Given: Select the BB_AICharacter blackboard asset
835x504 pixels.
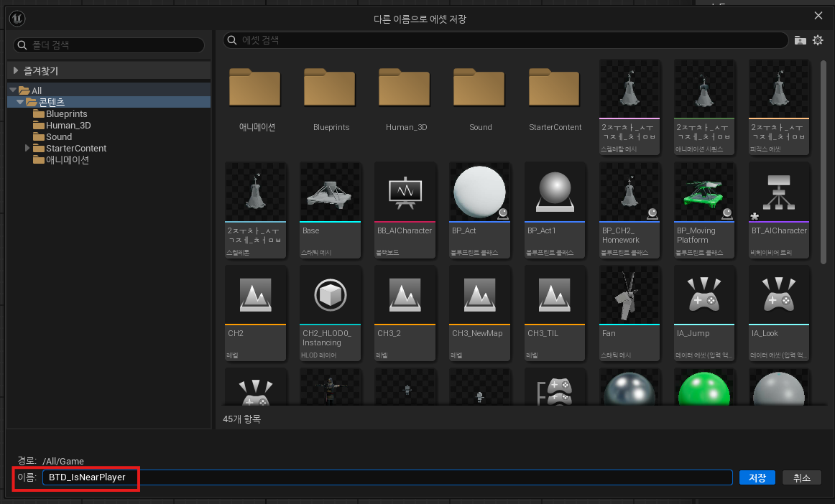Looking at the screenshot, I should coord(405,210).
